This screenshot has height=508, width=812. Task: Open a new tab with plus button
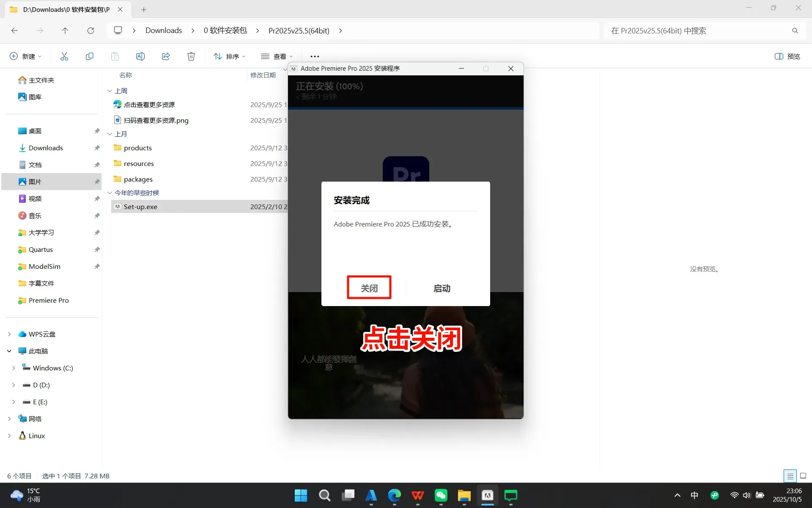(144, 9)
